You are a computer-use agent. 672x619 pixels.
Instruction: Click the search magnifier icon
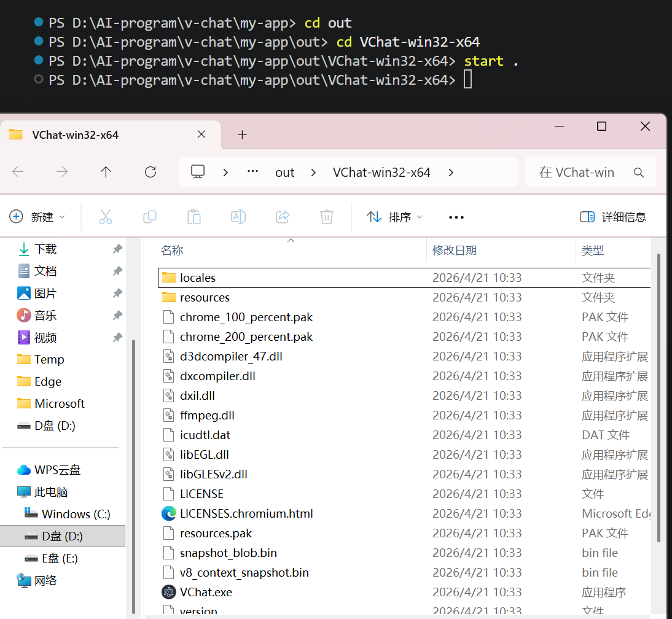pyautogui.click(x=639, y=172)
